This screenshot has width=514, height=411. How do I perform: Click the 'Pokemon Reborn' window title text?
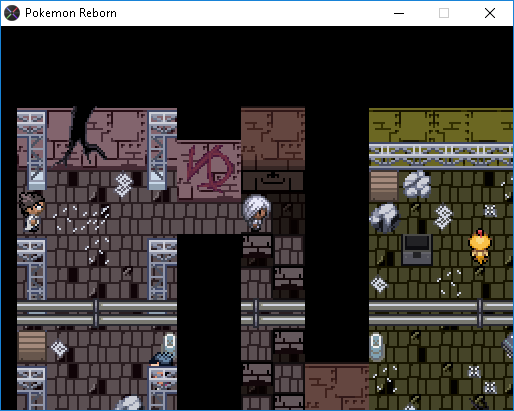71,13
